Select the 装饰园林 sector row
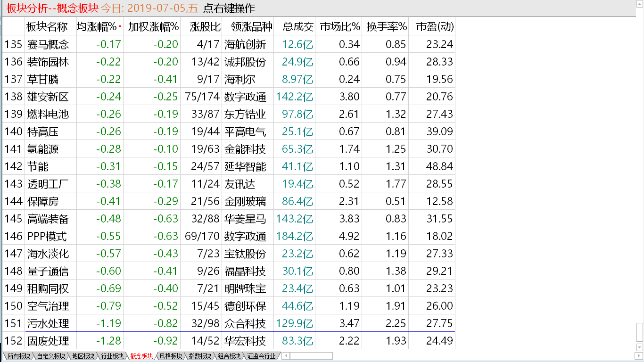Viewport: 644px width, 362px height. point(229,62)
